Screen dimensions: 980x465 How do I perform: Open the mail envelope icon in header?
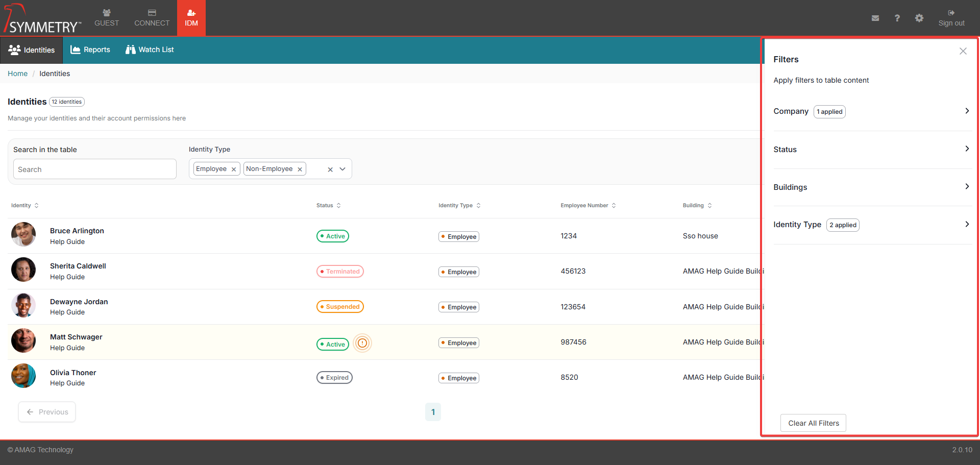875,18
